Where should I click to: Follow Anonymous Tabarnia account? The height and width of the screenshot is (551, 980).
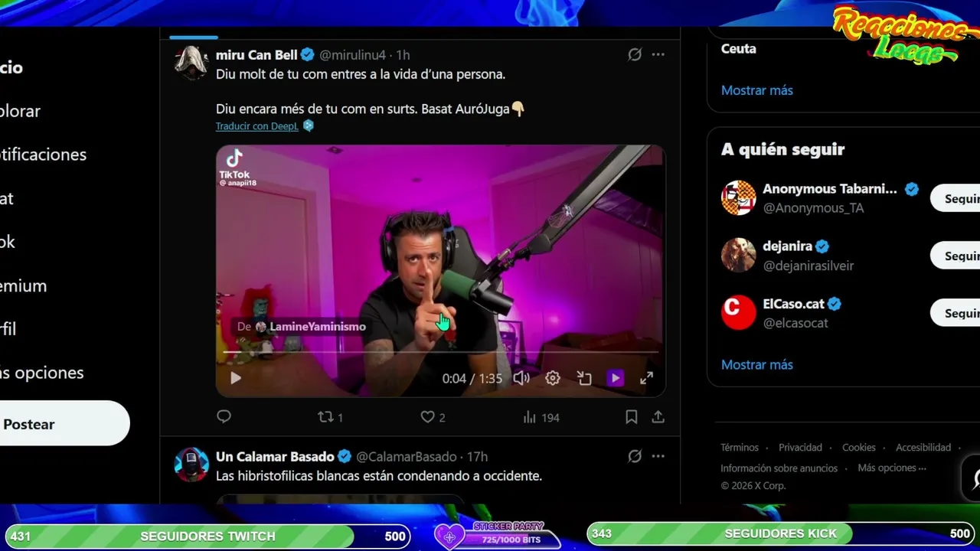click(x=955, y=198)
